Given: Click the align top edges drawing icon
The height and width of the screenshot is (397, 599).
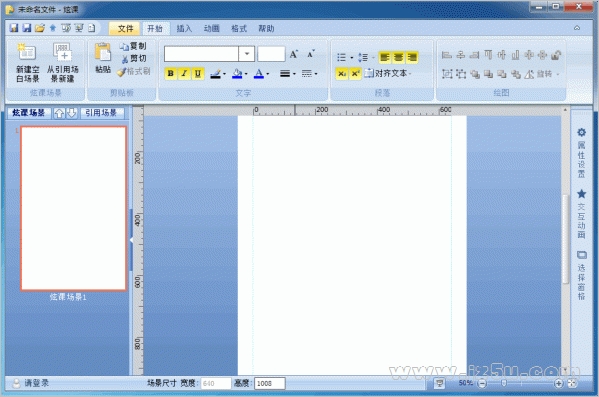Looking at the screenshot, I should tap(488, 55).
